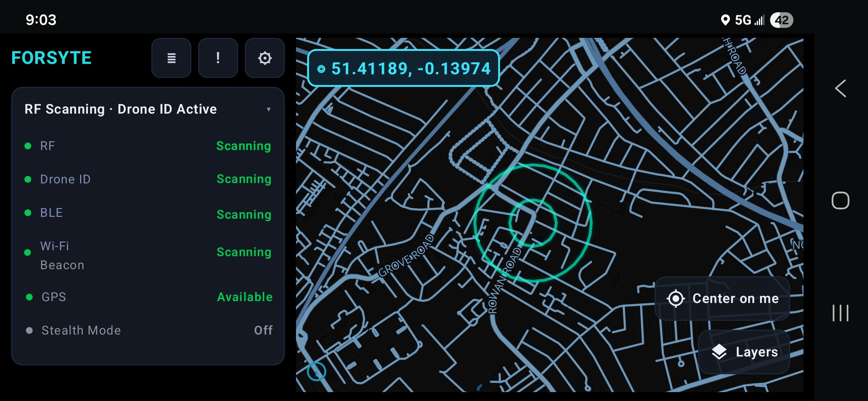The image size is (868, 401).
Task: Open the alerts exclamation button
Action: click(x=218, y=58)
